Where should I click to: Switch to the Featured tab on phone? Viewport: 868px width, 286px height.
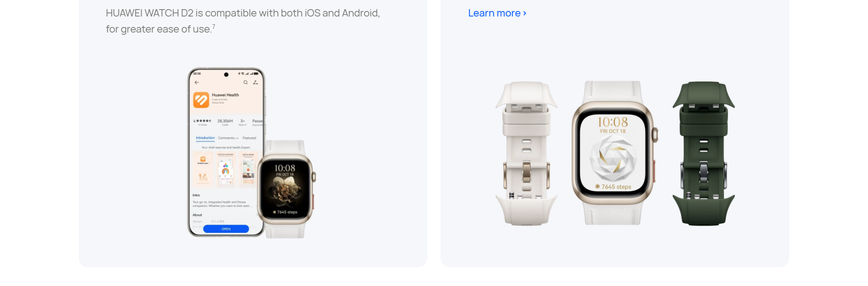249,138
